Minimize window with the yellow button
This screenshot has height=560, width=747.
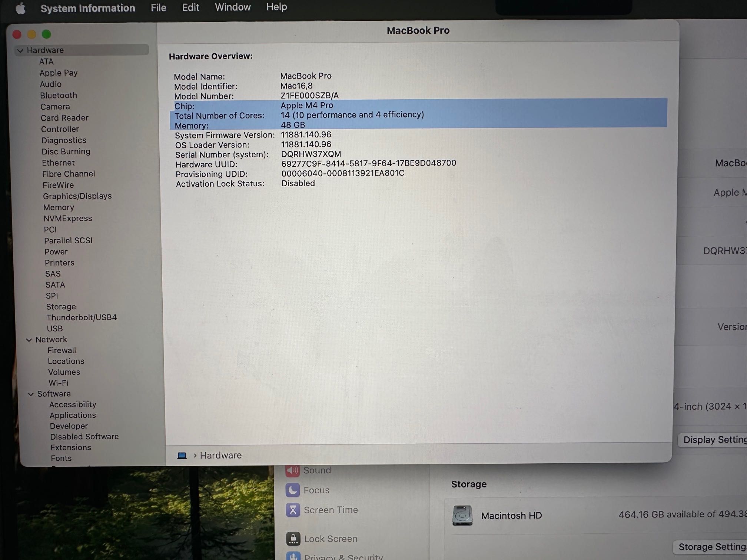tap(31, 34)
